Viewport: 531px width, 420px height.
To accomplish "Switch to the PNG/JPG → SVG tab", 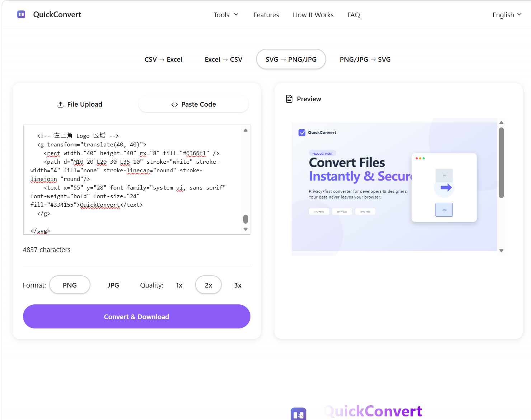I will pyautogui.click(x=365, y=59).
